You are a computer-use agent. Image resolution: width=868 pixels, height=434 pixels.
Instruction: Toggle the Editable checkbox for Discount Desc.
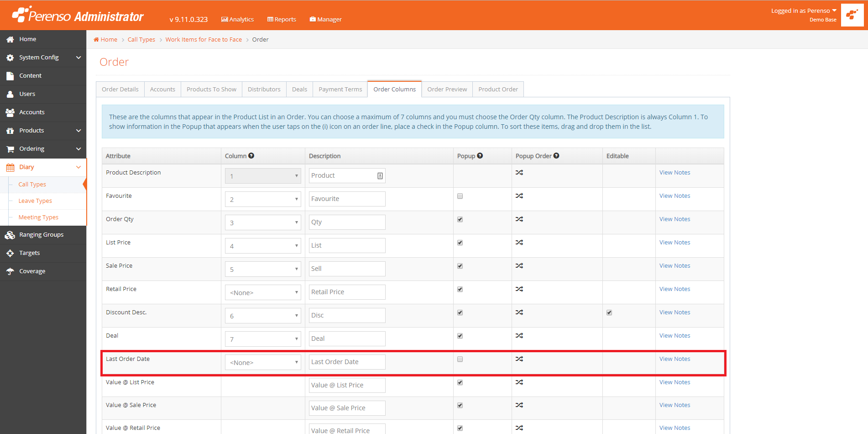pyautogui.click(x=609, y=312)
